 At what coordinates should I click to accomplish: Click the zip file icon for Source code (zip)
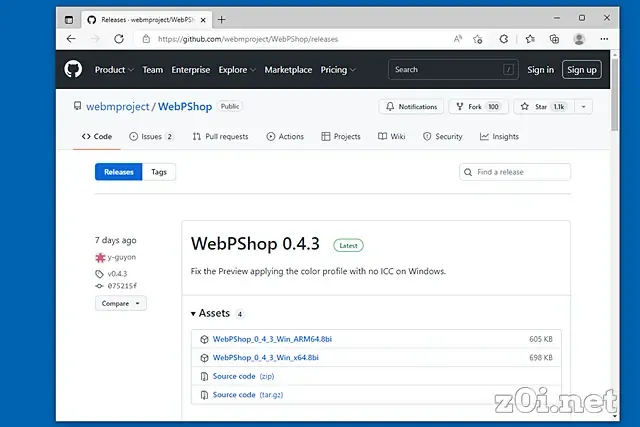(x=204, y=376)
